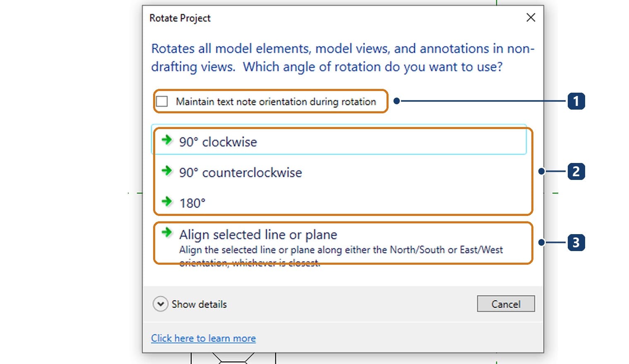Expand the Show details section

(x=190, y=304)
